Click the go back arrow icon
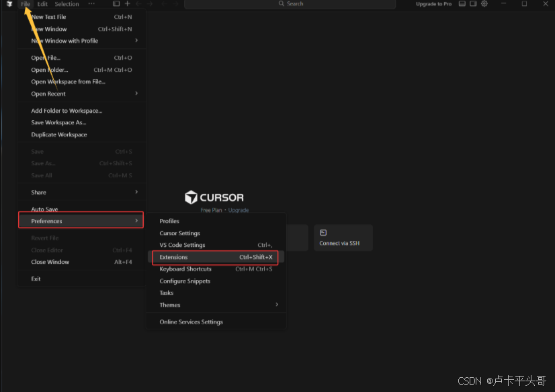The width and height of the screenshot is (555, 392). [x=138, y=3]
